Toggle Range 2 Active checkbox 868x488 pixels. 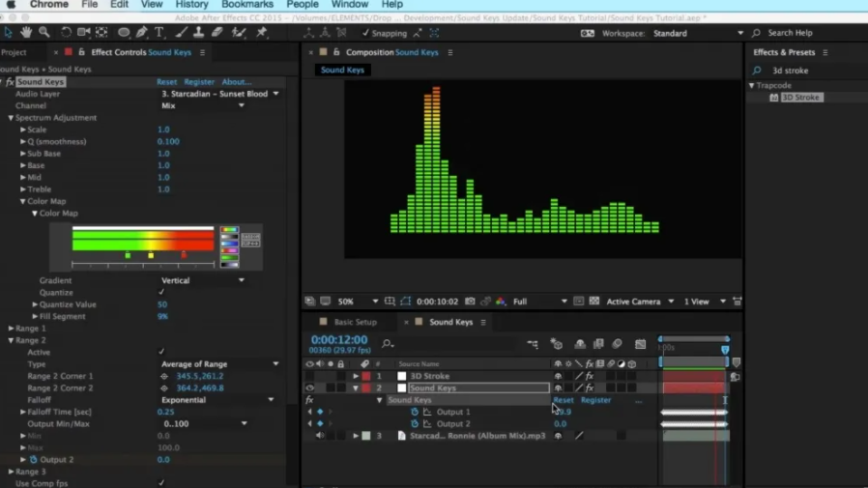point(161,352)
